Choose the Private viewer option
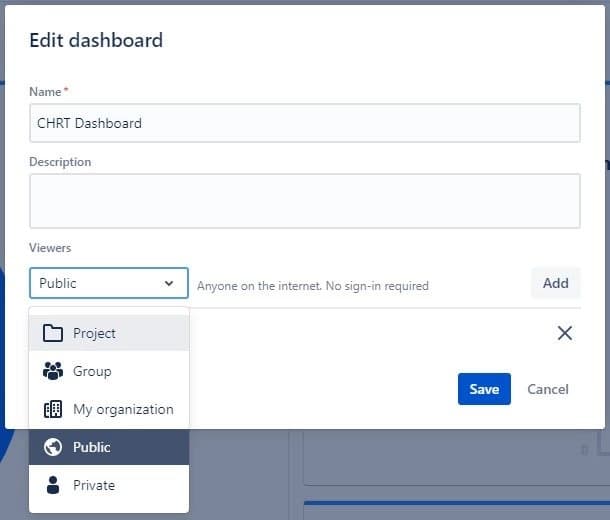The image size is (610, 520). (109, 485)
